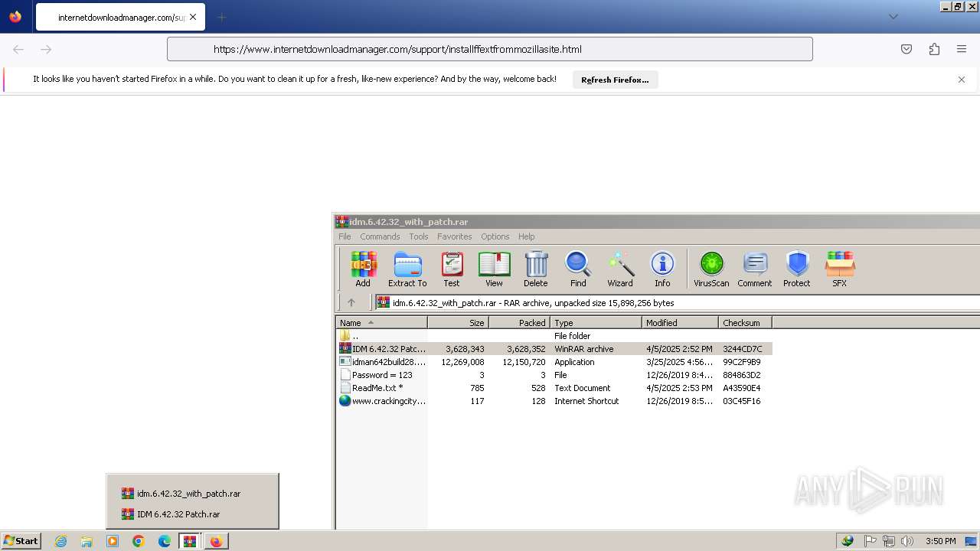Open the Save to Pocket icon
980x551 pixels.
click(x=906, y=49)
